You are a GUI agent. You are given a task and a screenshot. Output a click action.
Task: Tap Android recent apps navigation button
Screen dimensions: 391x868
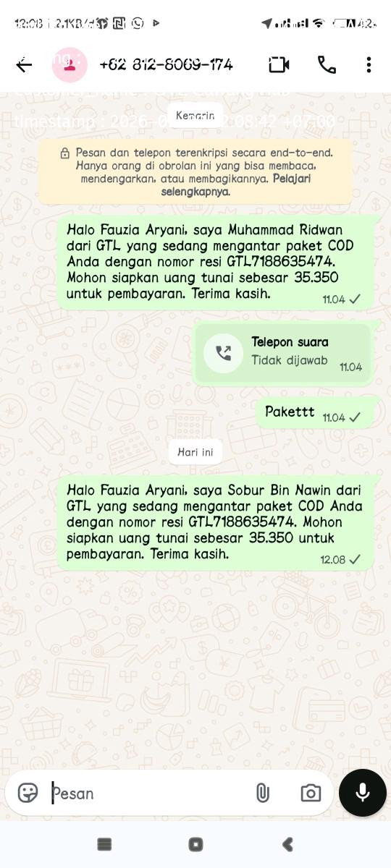pyautogui.click(x=104, y=844)
